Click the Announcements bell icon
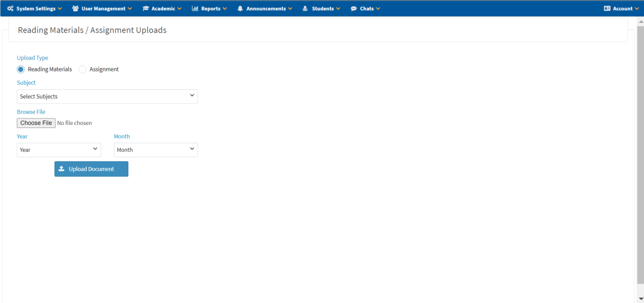Screen dimensions: 644x303 240,8
